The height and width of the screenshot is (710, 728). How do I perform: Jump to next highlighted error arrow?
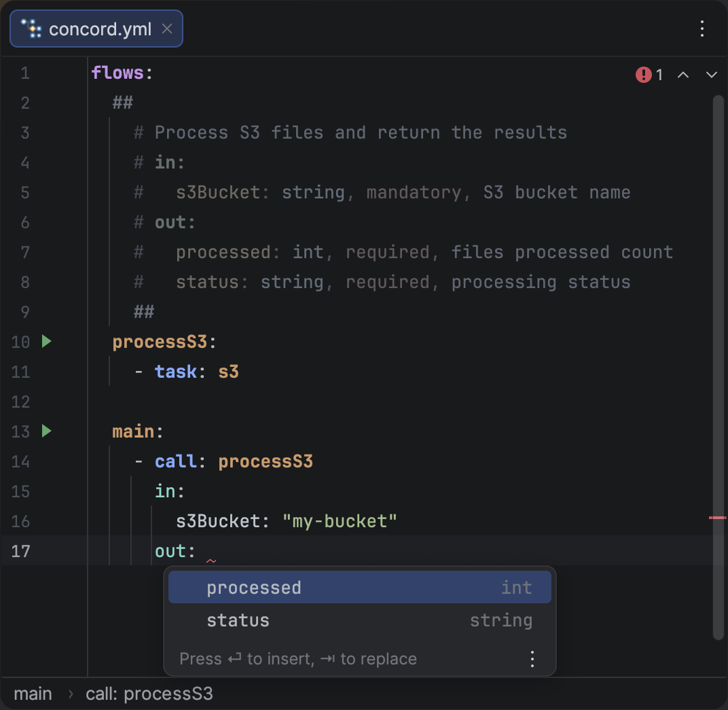[x=711, y=75]
